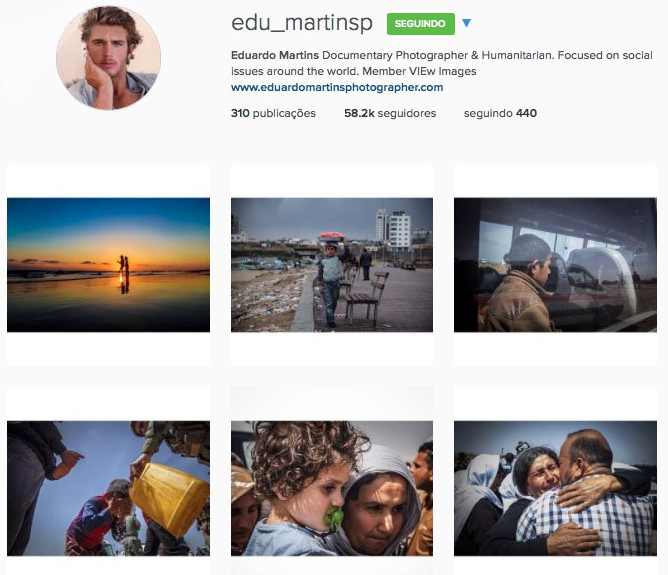The height and width of the screenshot is (575, 668).
Task: Open the sunset beach silhouette photo
Action: (x=108, y=265)
